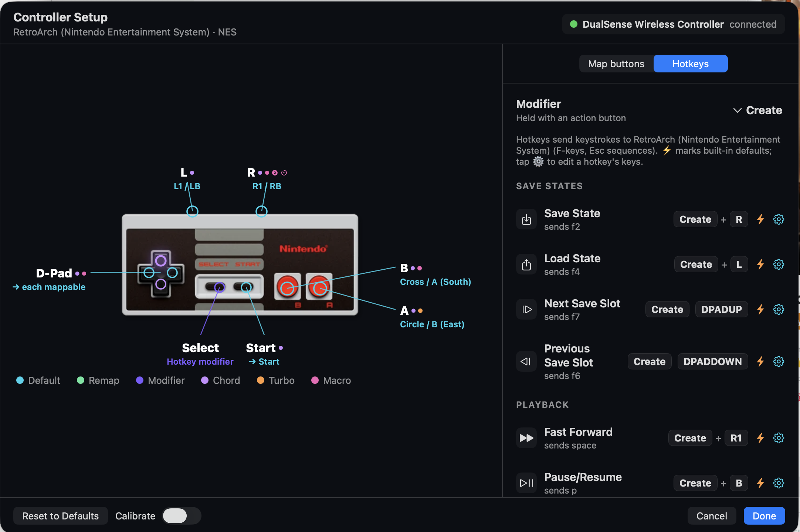Click the Pause/Resume icon
The height and width of the screenshot is (532, 800).
526,483
